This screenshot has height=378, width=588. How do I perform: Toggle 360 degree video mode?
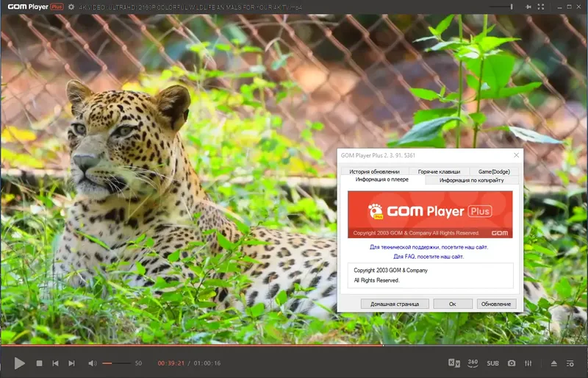pos(473,363)
